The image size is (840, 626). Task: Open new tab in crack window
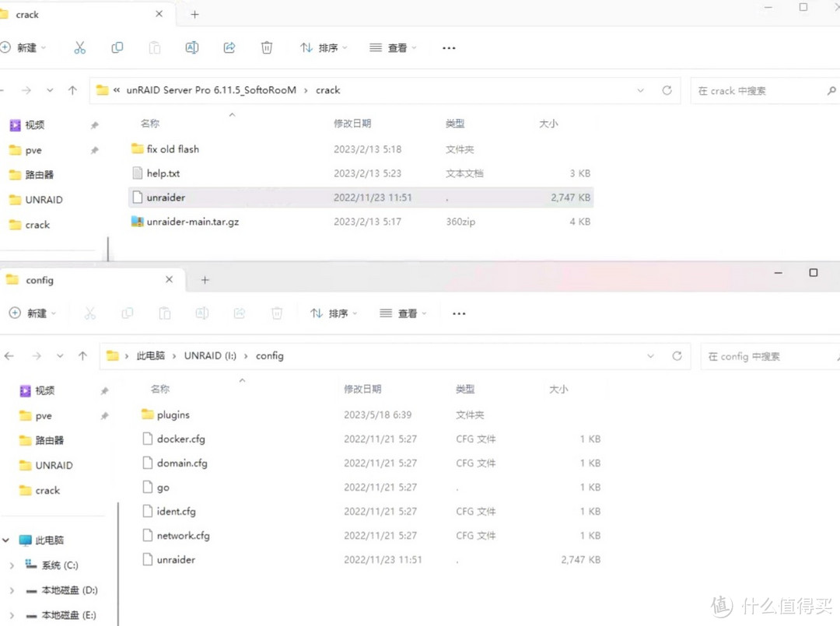195,15
